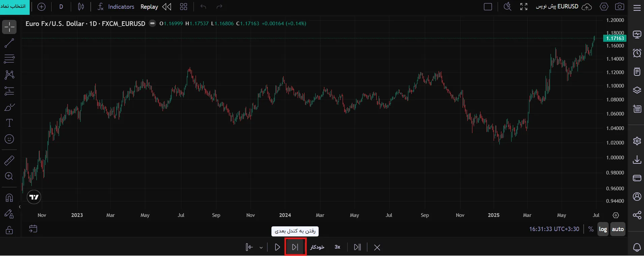Add symbol with the plus compare button
The image size is (644, 256).
41,7
